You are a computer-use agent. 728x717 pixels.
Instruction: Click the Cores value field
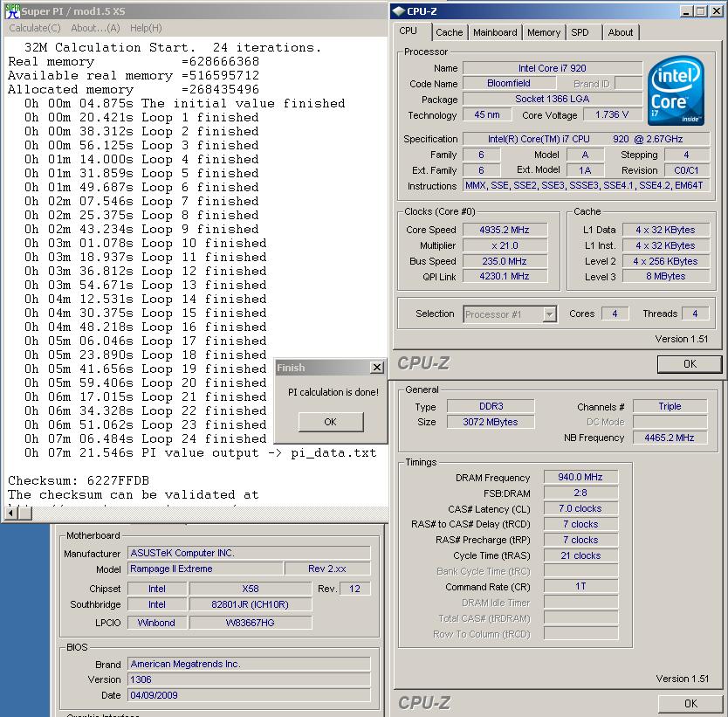(615, 314)
